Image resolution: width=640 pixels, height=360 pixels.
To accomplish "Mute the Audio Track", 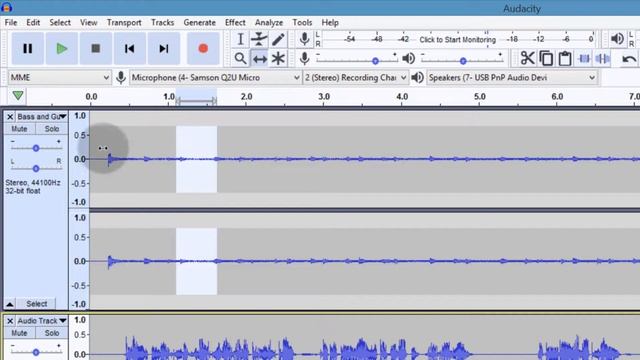I will [x=19, y=333].
